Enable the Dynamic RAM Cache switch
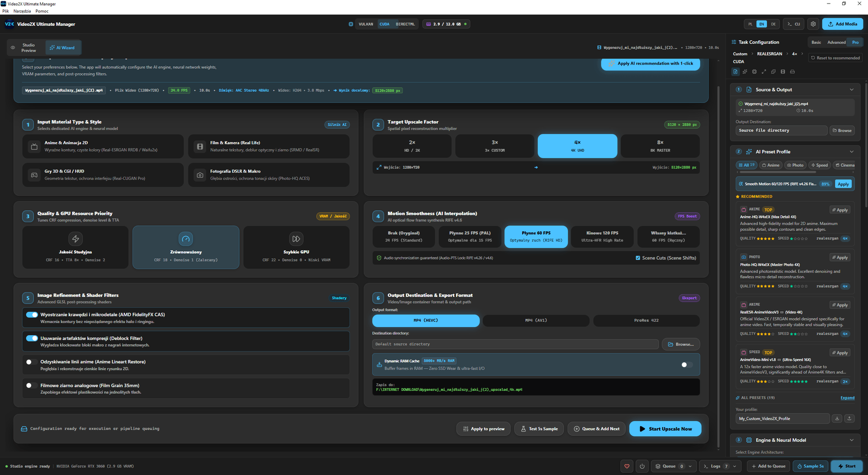This screenshot has width=868, height=475. [x=687, y=365]
